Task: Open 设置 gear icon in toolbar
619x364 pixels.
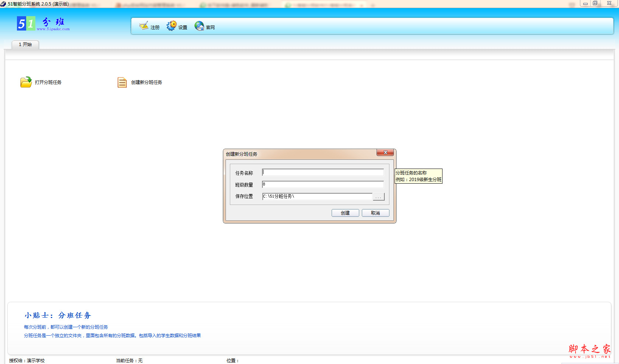Action: (171, 26)
